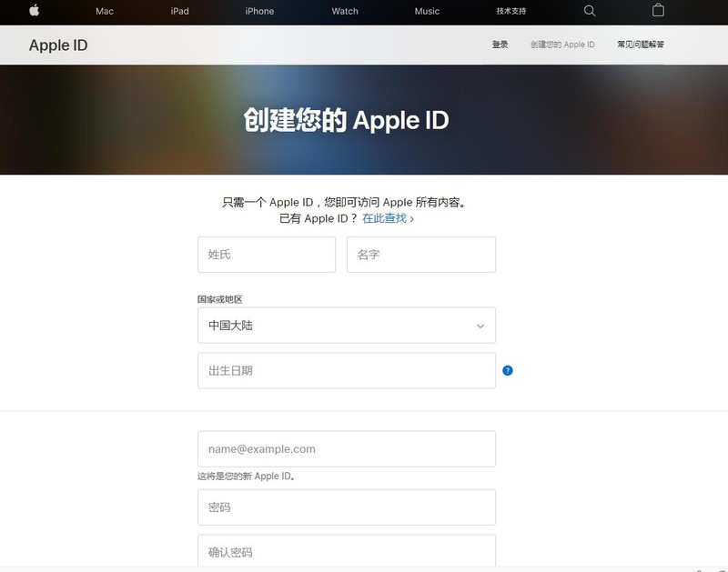
Task: Open the shopping bag icon
Action: tap(658, 11)
